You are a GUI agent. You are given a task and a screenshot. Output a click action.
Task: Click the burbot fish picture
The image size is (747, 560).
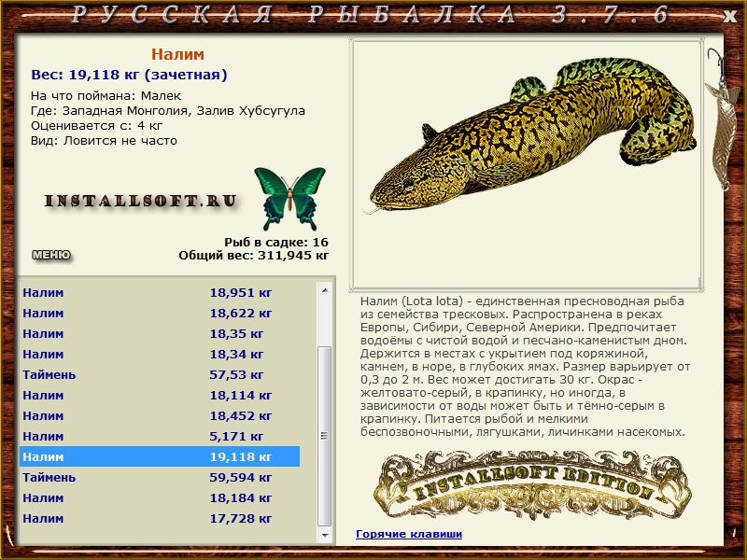(x=532, y=137)
